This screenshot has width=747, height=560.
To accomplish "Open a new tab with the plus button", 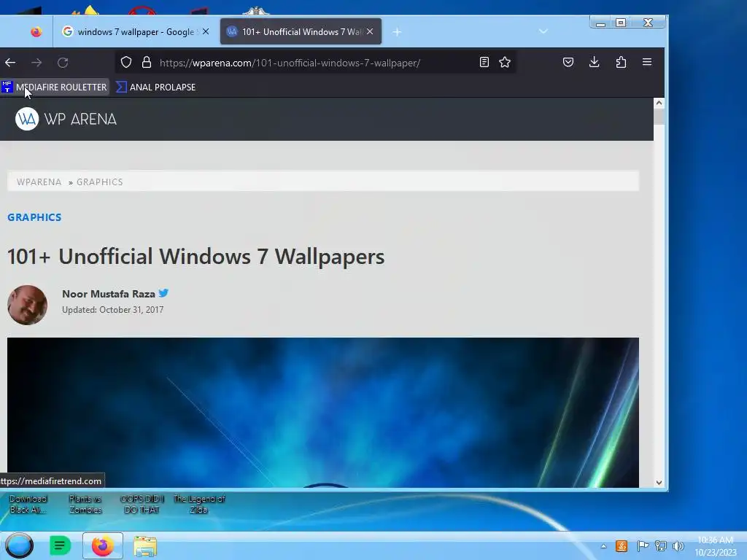I will [x=397, y=32].
